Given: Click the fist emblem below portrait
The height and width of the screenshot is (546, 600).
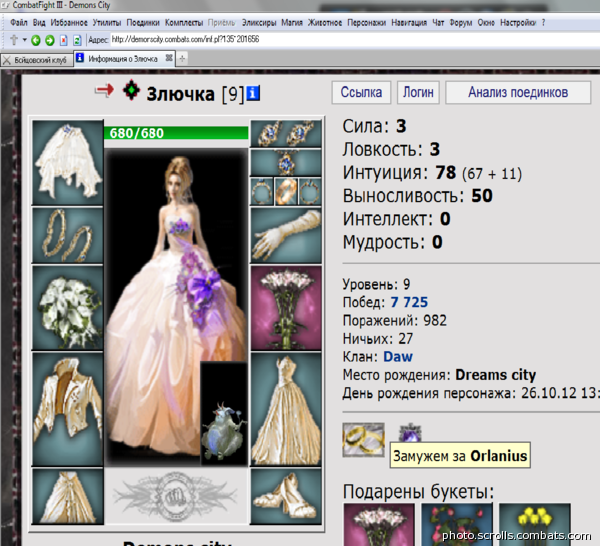Looking at the screenshot, I should [x=176, y=497].
